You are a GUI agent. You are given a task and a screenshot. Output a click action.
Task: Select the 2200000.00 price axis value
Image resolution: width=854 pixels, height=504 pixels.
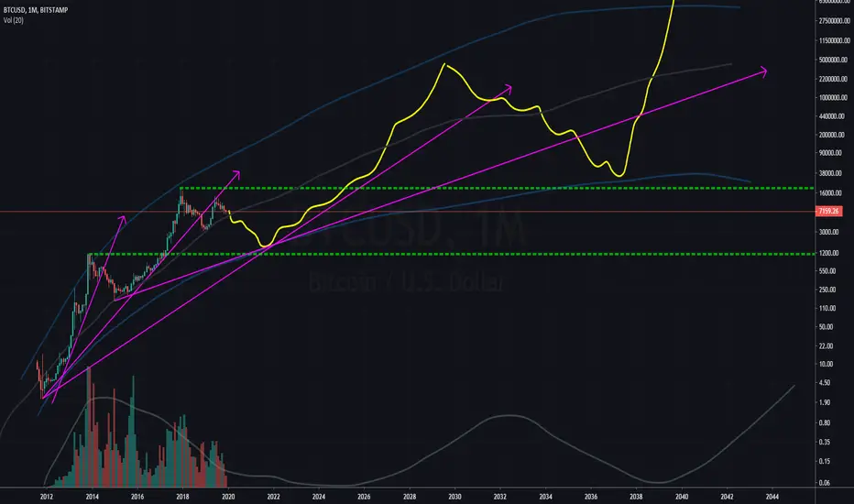coord(833,79)
